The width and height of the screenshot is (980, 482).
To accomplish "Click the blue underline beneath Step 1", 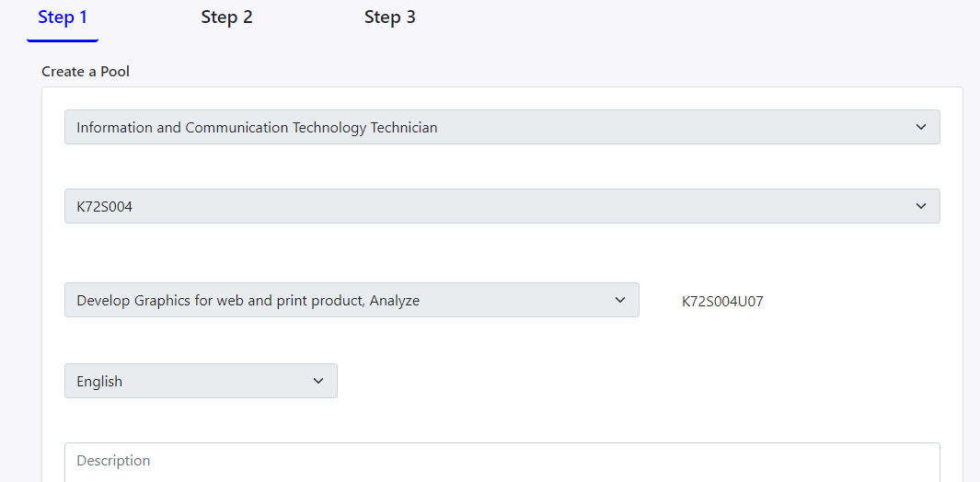I will pyautogui.click(x=63, y=40).
